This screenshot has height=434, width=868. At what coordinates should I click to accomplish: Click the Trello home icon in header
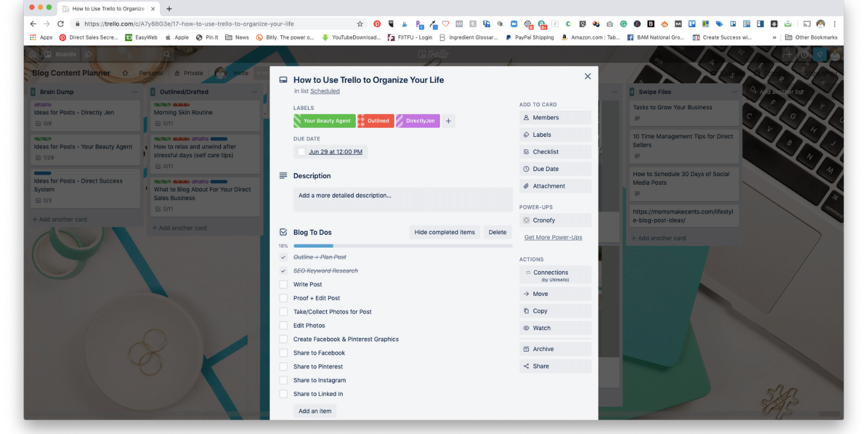click(x=32, y=54)
